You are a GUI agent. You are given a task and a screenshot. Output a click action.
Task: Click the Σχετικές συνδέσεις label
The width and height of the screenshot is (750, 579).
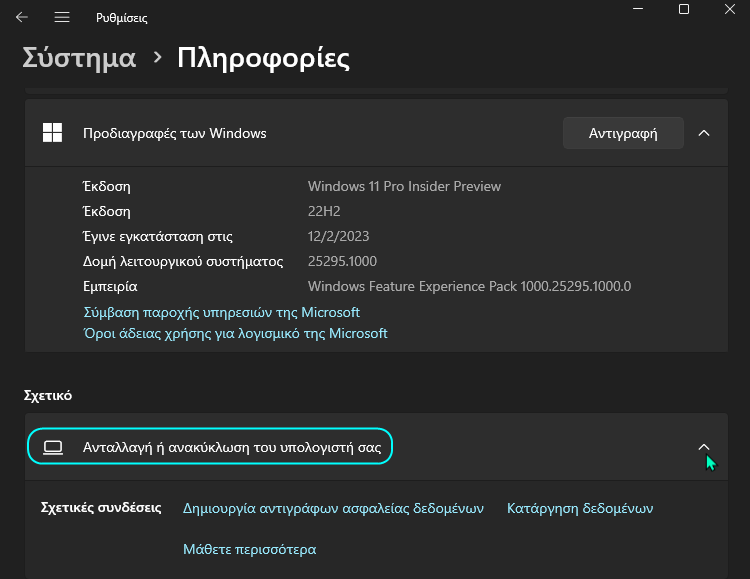click(x=101, y=507)
